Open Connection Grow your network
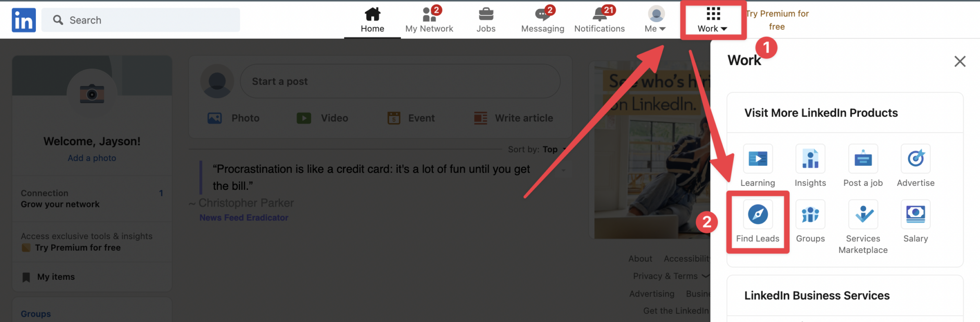The width and height of the screenshot is (980, 322). pyautogui.click(x=92, y=198)
